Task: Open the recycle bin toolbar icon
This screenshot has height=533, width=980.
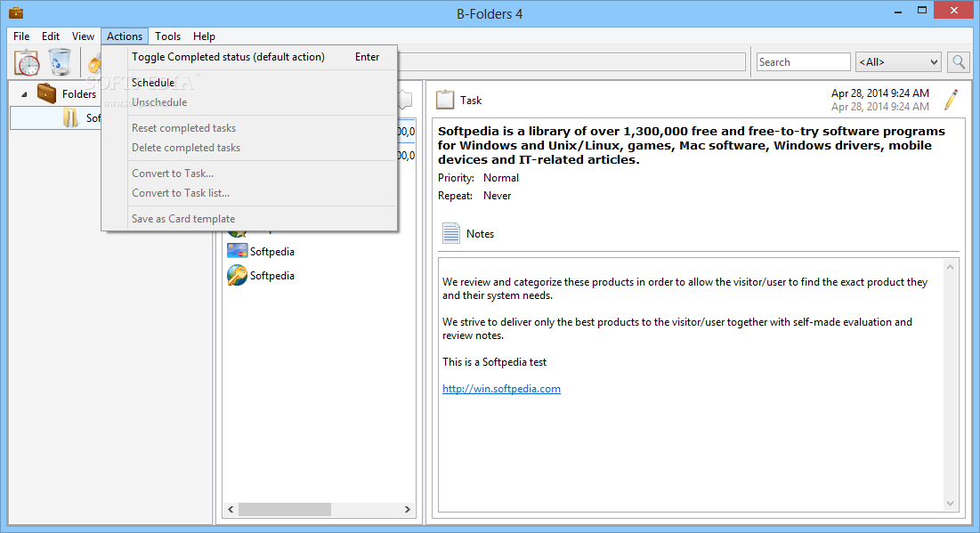Action: [x=60, y=62]
